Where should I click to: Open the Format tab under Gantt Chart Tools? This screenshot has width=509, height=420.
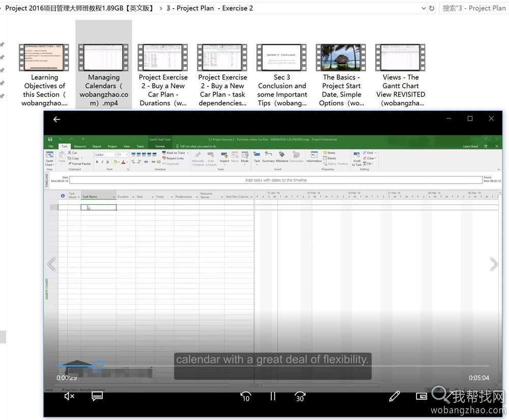point(160,146)
